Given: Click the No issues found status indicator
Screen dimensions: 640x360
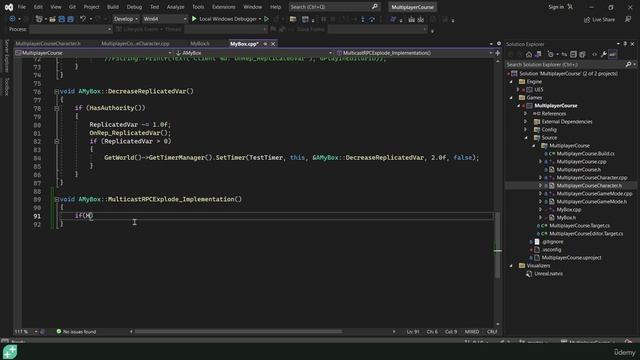Looking at the screenshot, I should 76,332.
